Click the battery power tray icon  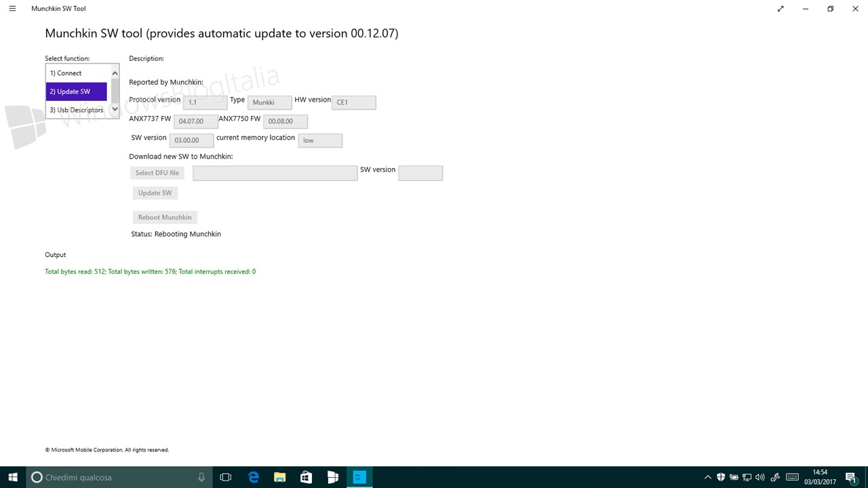(x=734, y=477)
